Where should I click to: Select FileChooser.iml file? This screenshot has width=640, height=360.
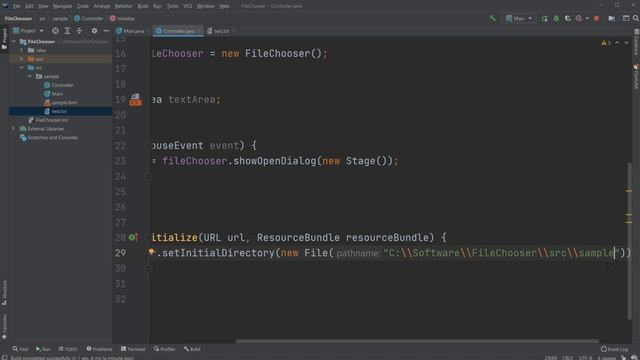click(48, 120)
